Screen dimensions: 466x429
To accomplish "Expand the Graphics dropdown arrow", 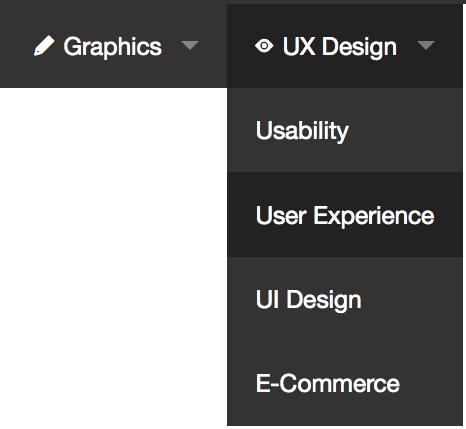I will pyautogui.click(x=190, y=45).
